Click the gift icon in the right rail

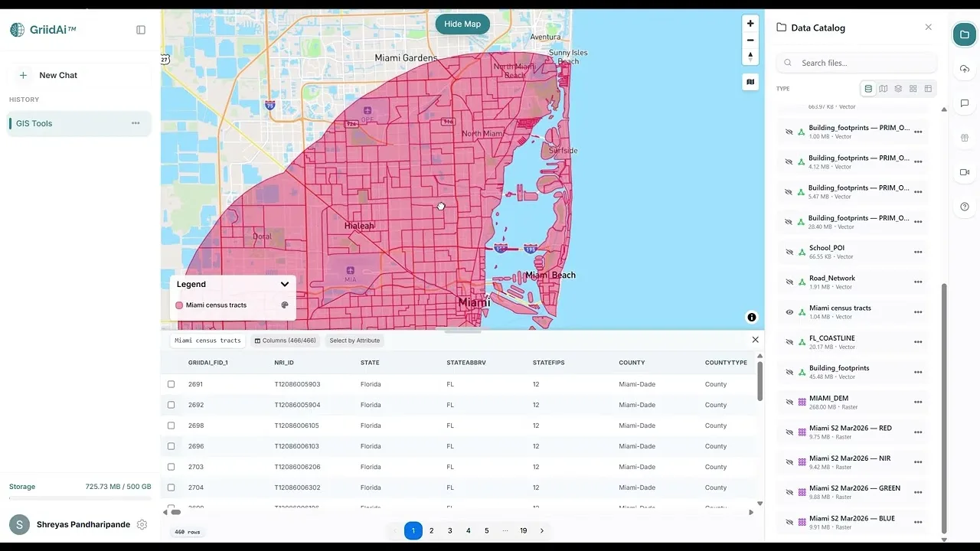point(965,138)
